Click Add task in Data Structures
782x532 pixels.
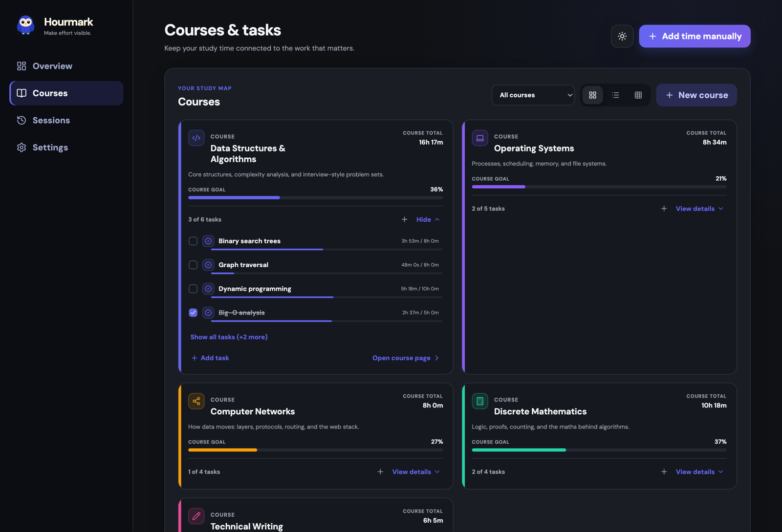point(210,358)
